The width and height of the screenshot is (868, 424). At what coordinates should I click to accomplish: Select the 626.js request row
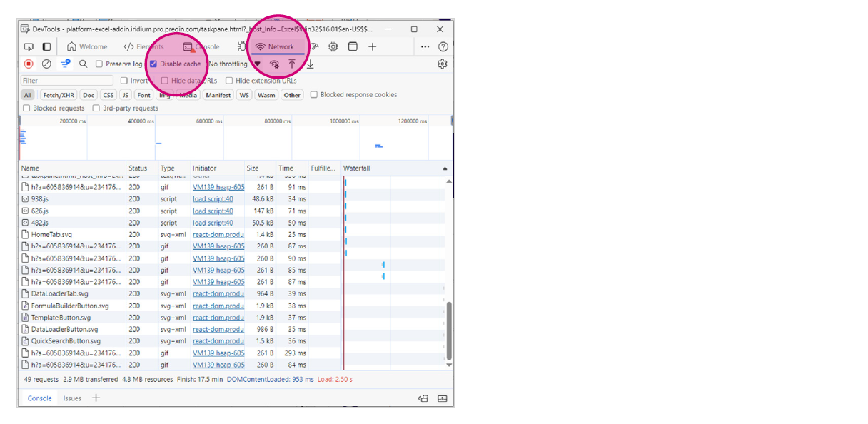[231, 211]
